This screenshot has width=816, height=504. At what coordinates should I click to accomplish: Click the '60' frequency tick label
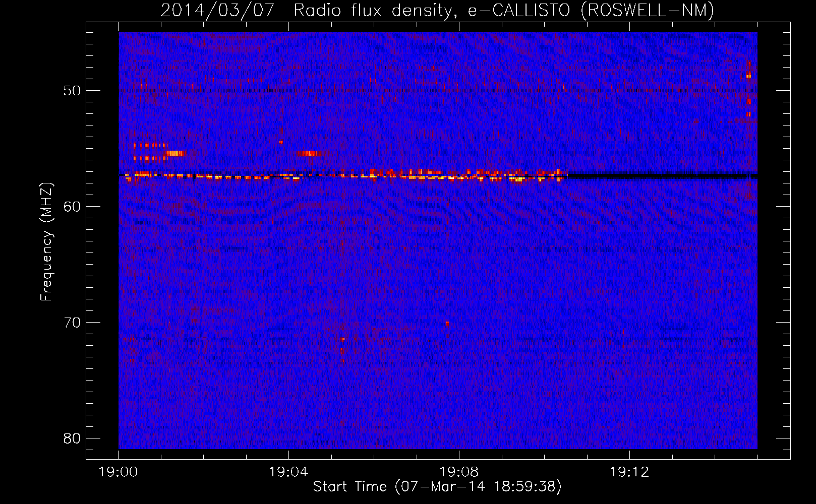coord(72,207)
